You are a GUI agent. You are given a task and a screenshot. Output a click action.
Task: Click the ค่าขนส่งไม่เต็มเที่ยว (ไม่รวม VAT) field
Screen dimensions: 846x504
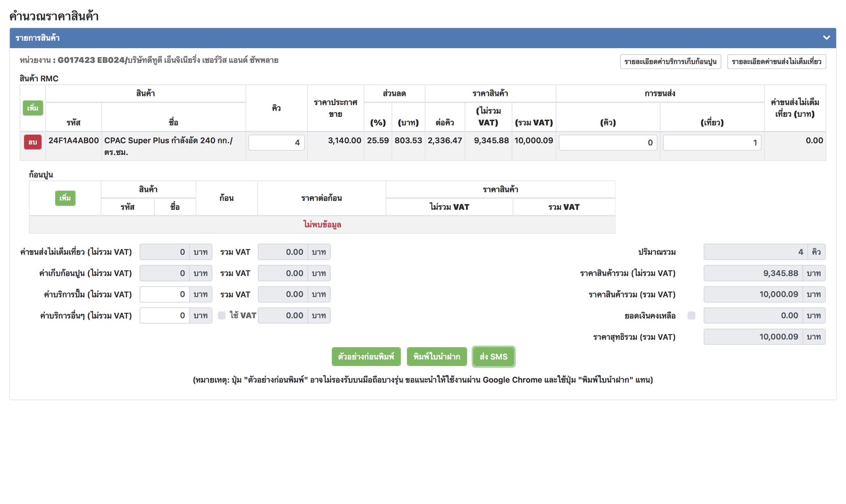coord(164,252)
